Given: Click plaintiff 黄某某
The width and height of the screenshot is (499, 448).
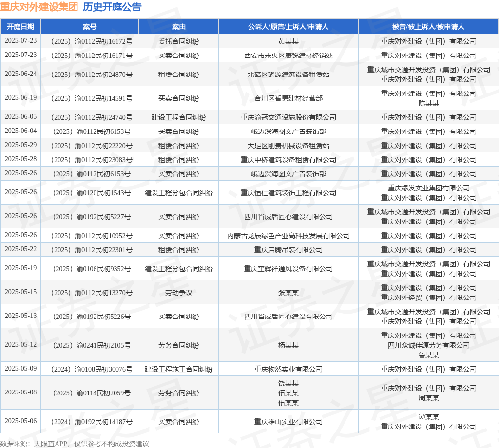Looking at the screenshot, I should (288, 41).
